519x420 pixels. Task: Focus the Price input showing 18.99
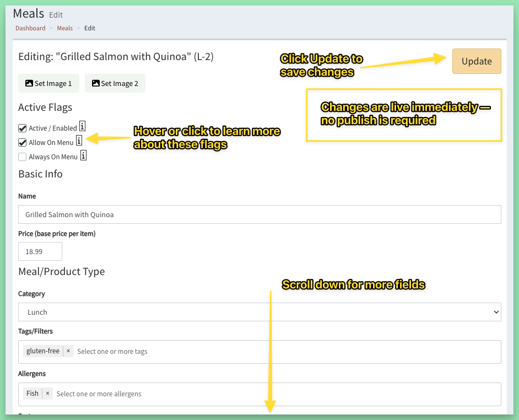coord(40,251)
